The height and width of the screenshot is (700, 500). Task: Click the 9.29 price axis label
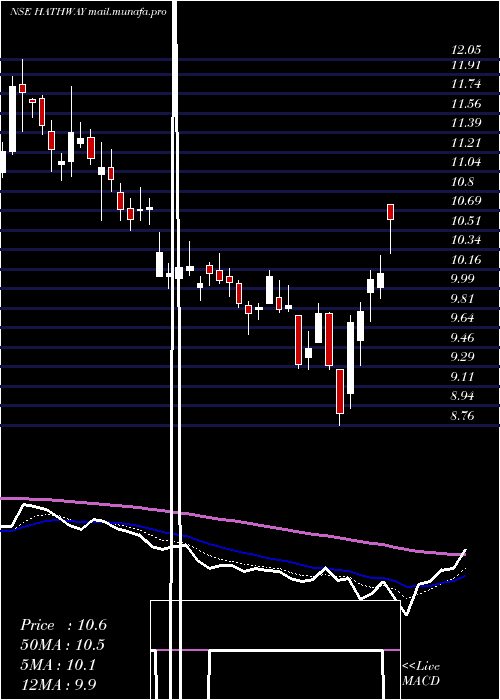463,357
